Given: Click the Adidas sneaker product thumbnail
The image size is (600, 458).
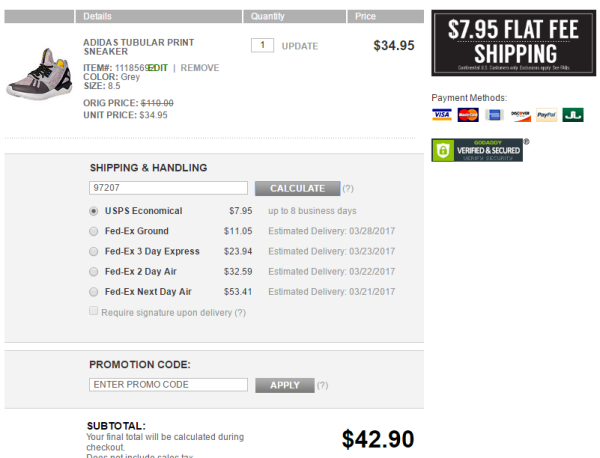Looking at the screenshot, I should 39,74.
